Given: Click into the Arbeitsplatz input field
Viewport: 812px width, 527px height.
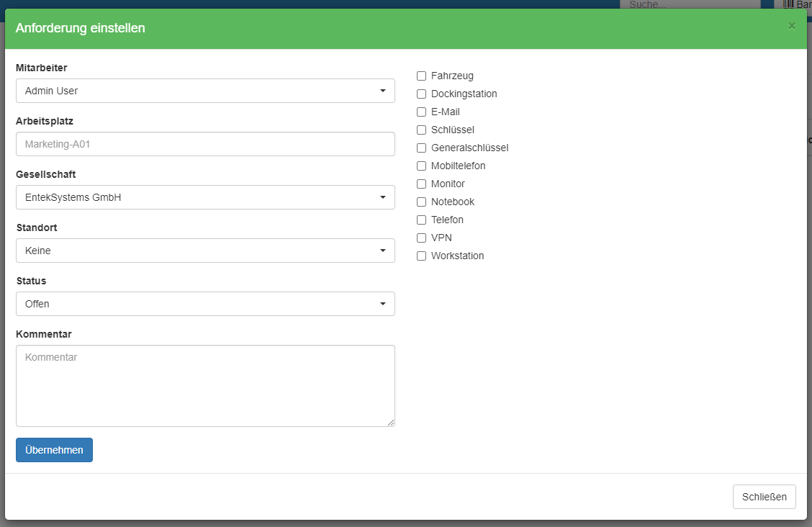Looking at the screenshot, I should point(205,144).
